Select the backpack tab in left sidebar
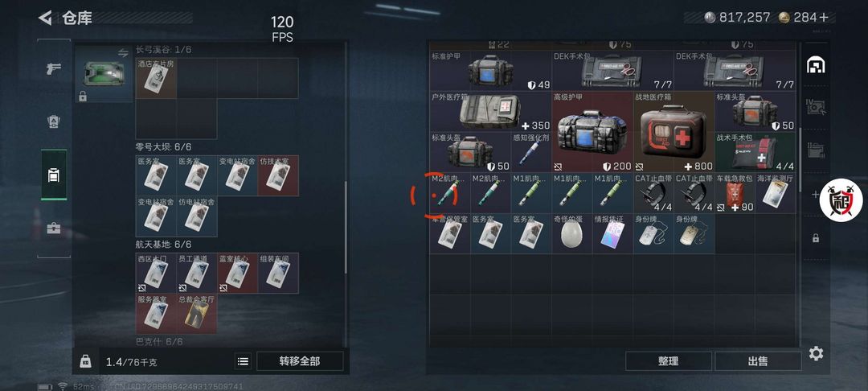Screen dimensions: 868x391 pyautogui.click(x=54, y=121)
